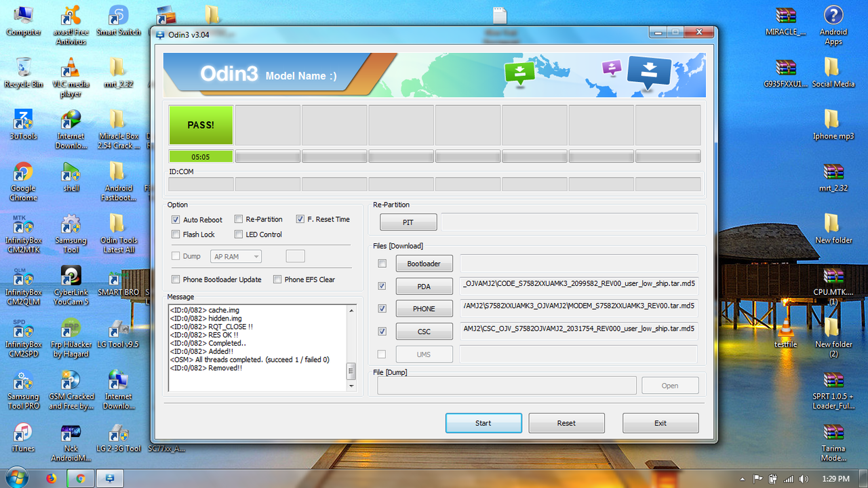Enable the Re-Partition checkbox

239,219
